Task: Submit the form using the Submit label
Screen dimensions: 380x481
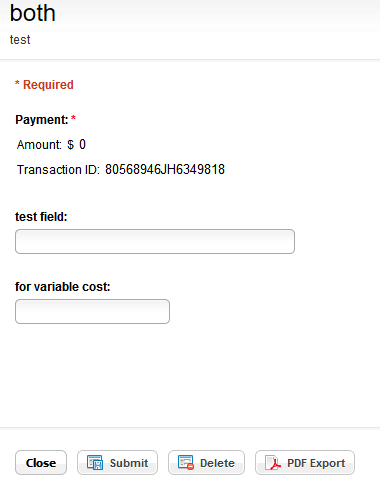Action: (x=129, y=463)
